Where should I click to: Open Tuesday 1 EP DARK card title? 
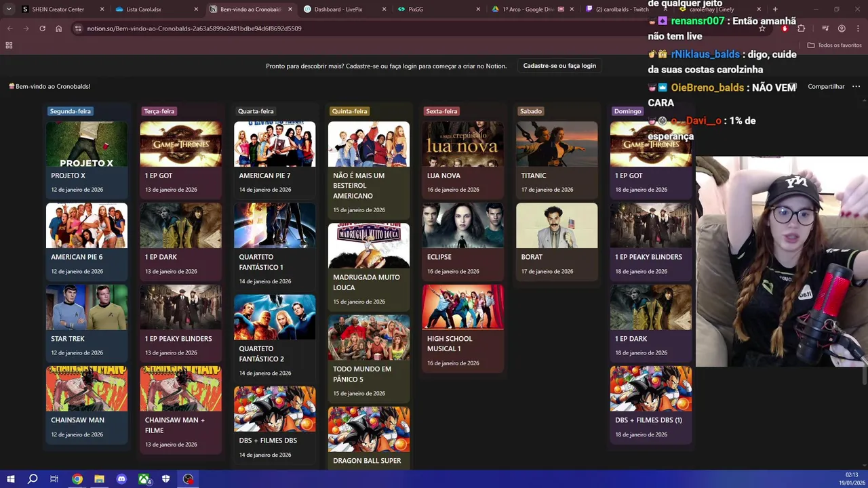(x=161, y=257)
